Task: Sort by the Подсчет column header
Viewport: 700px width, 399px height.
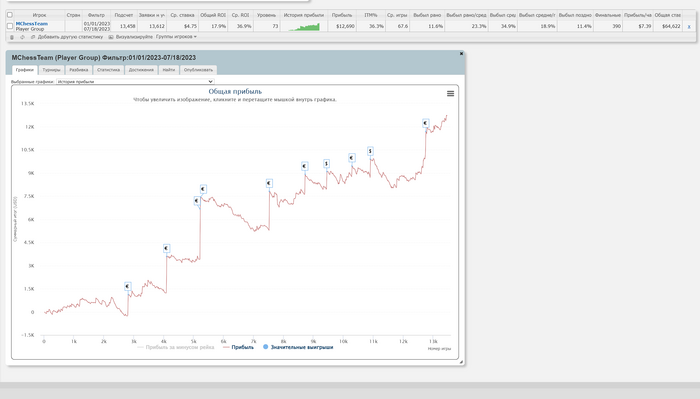Action: 124,15
